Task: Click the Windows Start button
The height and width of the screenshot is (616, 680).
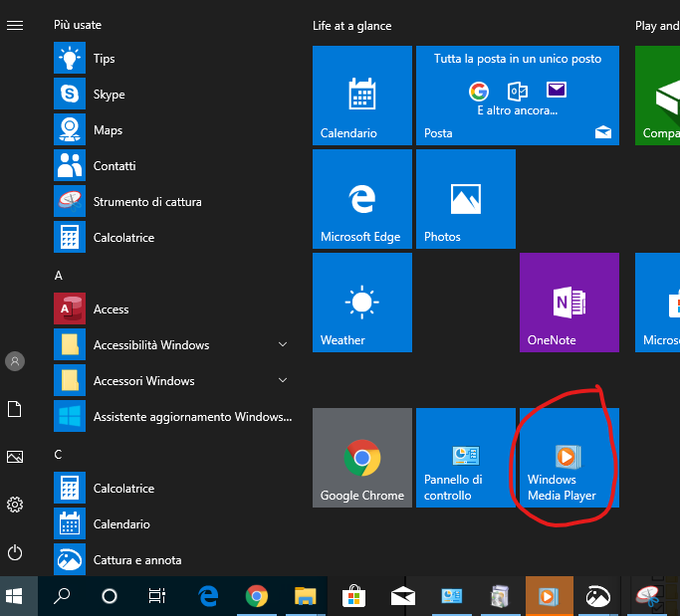Action: point(15,596)
